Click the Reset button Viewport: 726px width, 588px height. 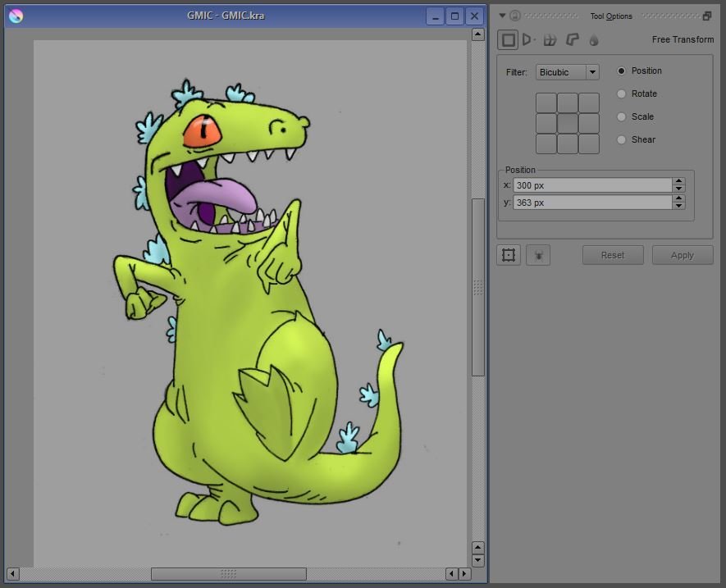613,255
